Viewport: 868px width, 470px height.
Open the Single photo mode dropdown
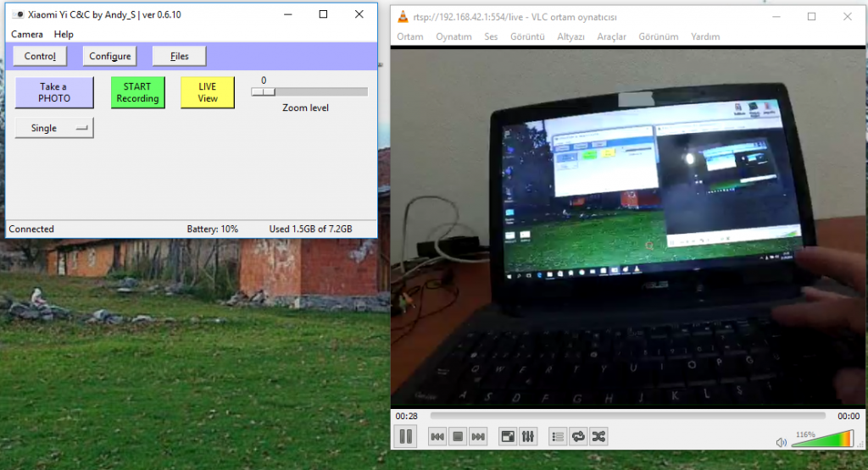point(54,128)
